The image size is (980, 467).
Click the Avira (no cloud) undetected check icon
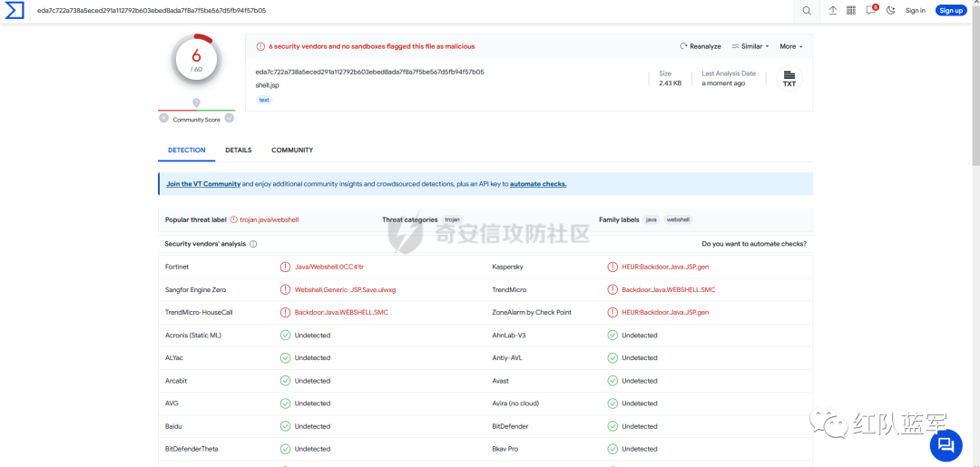[x=612, y=404]
